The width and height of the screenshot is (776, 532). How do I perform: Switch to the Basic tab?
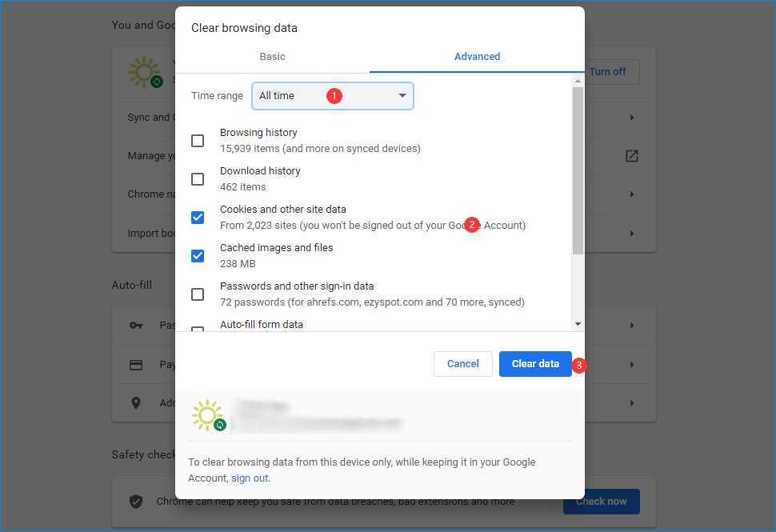click(x=272, y=57)
